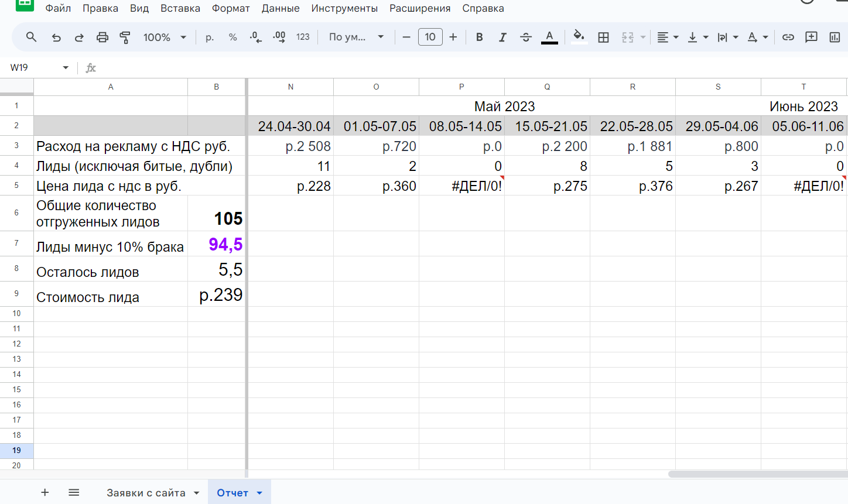This screenshot has width=848, height=504.
Task: Switch to the Заявки с сайта sheet tab
Action: point(146,493)
